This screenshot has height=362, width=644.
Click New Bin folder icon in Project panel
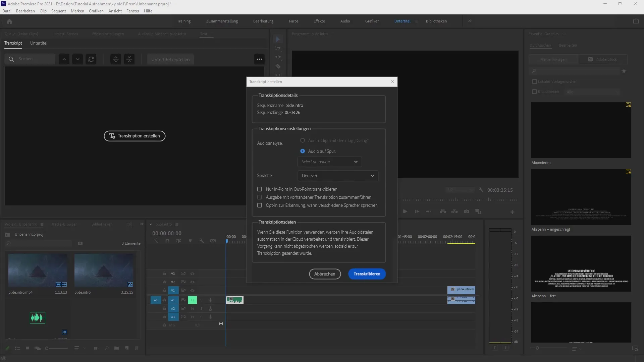[x=116, y=348]
